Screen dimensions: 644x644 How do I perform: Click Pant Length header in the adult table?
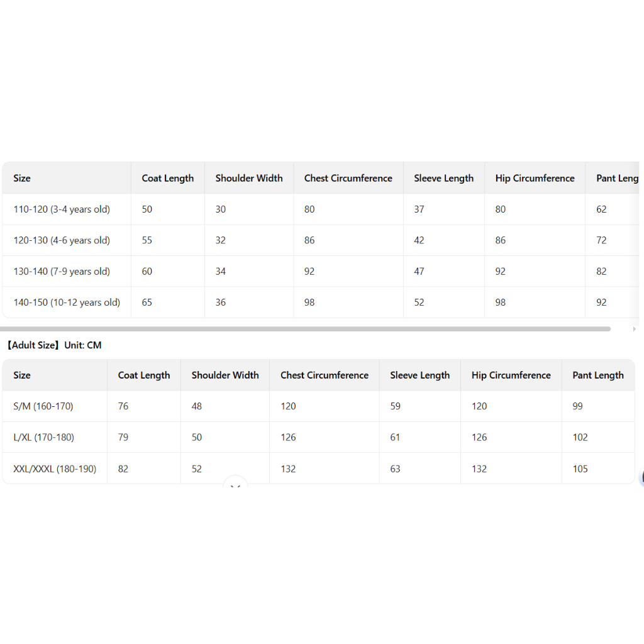click(598, 375)
